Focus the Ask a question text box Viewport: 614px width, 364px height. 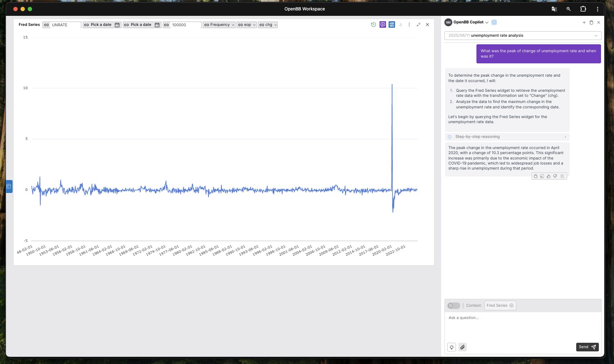point(523,326)
